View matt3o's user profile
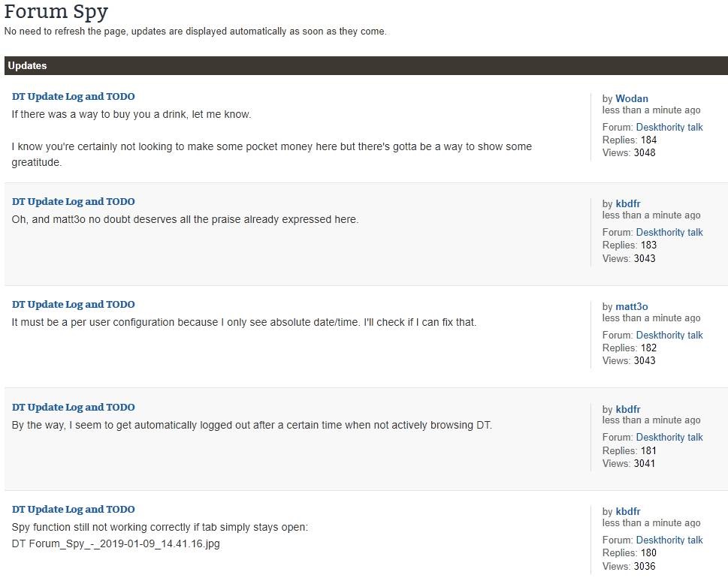 [631, 306]
